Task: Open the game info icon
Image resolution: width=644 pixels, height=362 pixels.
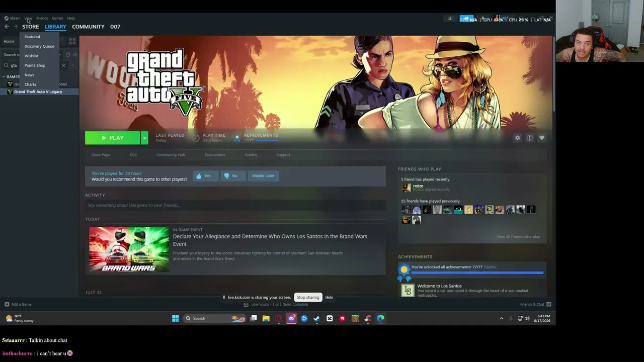Action: [x=529, y=138]
